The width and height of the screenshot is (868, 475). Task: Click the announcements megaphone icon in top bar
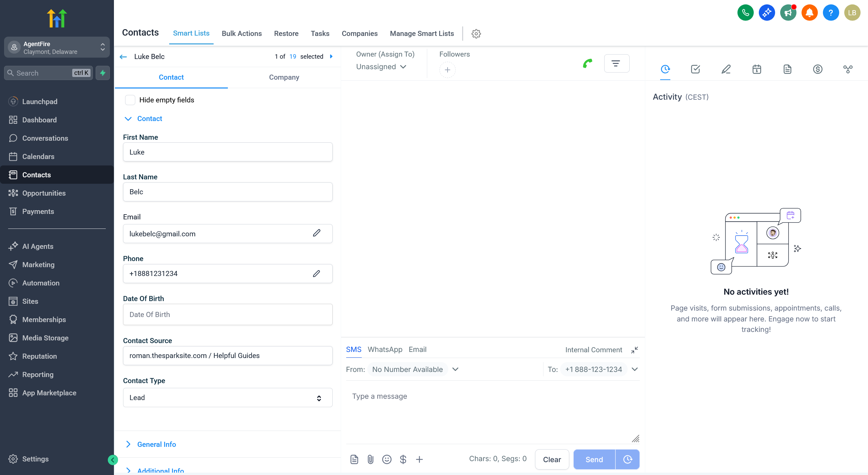coord(788,13)
